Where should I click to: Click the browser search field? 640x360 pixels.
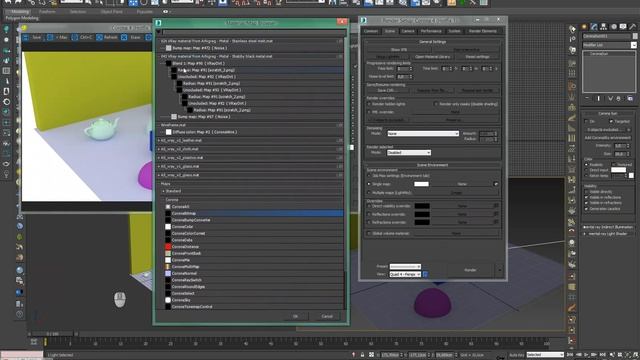(254, 31)
